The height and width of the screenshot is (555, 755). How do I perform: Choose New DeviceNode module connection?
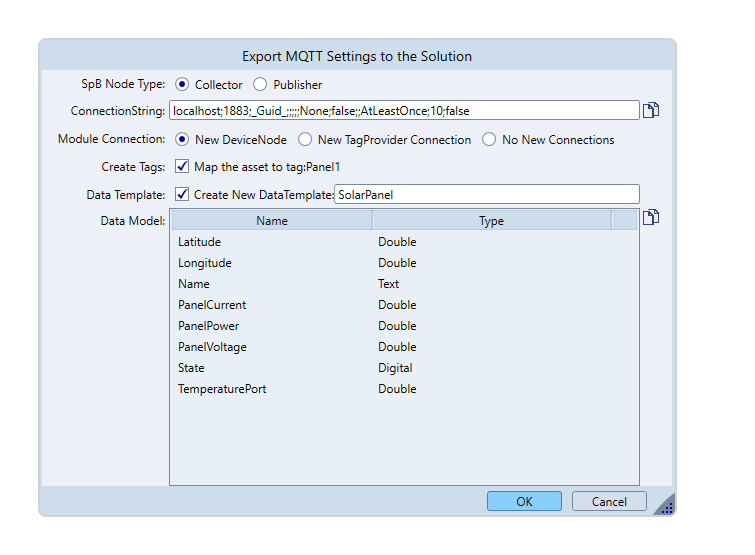pos(182,140)
